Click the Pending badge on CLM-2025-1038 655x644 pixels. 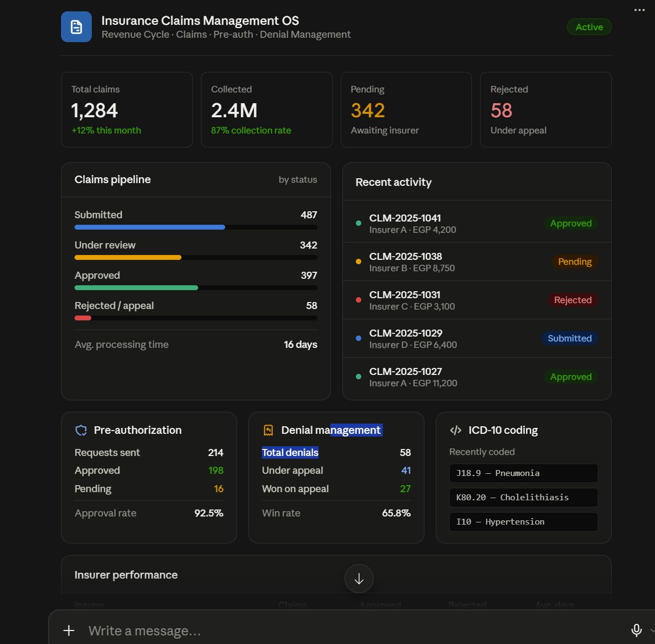pyautogui.click(x=575, y=261)
